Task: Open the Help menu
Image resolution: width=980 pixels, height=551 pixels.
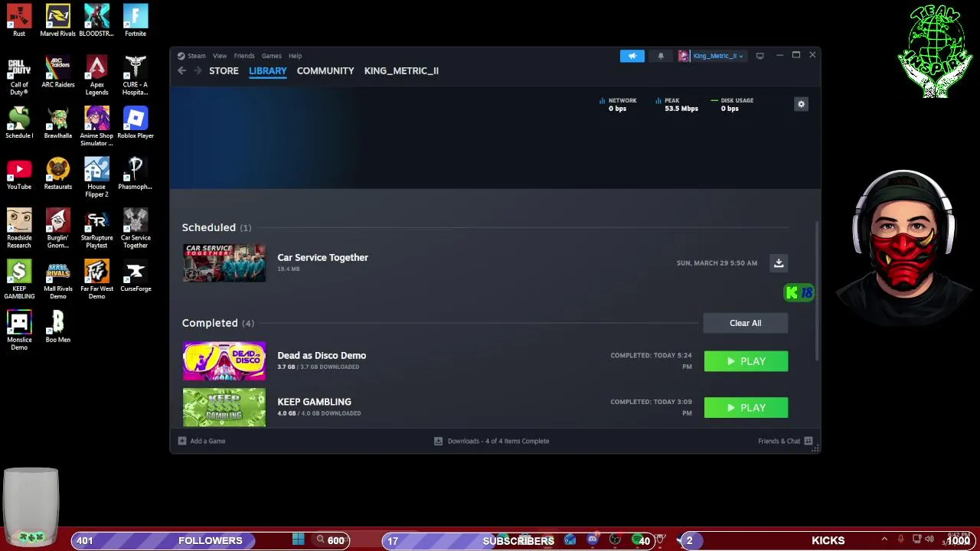Action: (x=295, y=56)
